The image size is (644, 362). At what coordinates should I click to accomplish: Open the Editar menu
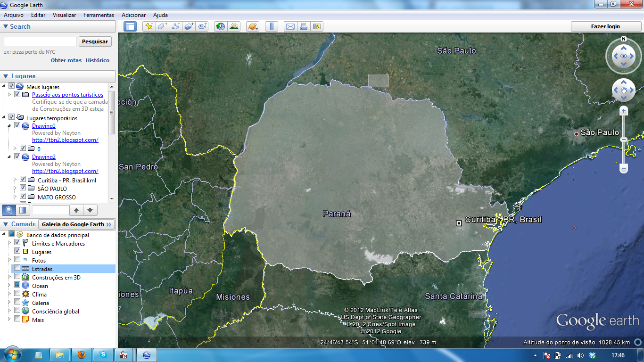(38, 15)
